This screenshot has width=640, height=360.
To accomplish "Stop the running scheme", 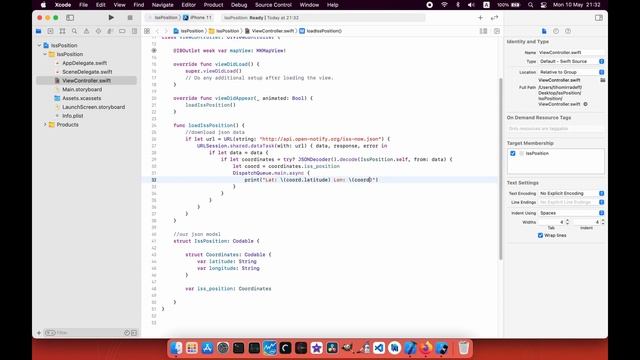I will pyautogui.click(x=130, y=18).
